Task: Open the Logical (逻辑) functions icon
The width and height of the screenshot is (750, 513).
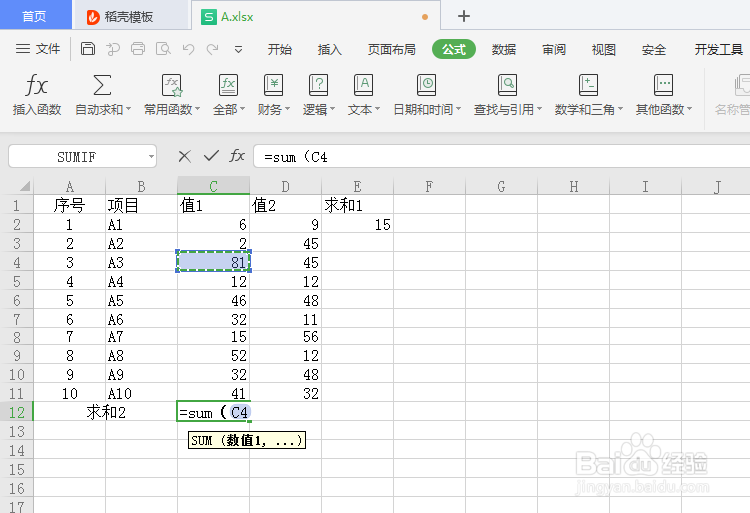Action: click(318, 86)
